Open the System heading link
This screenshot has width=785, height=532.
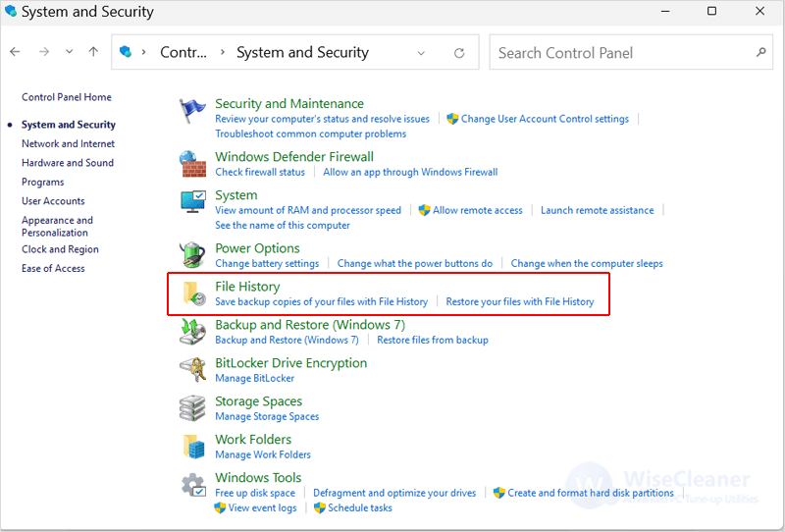(236, 195)
